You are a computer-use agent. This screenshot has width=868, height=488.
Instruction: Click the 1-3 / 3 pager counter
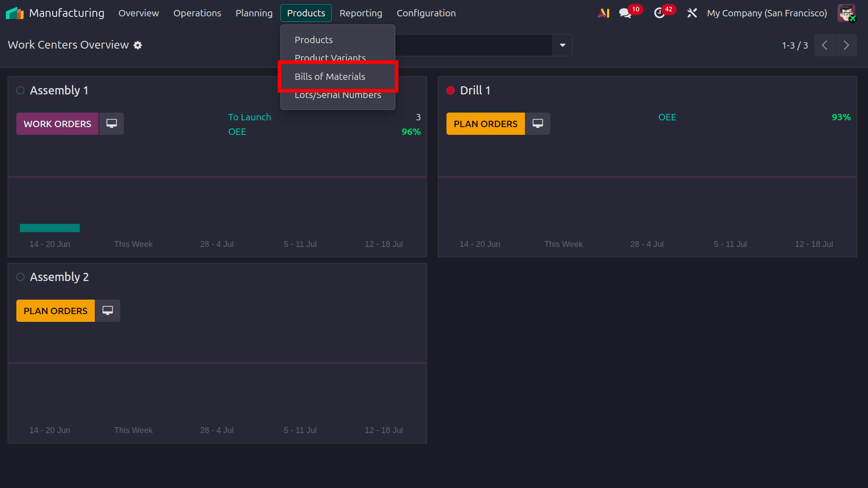(x=794, y=45)
